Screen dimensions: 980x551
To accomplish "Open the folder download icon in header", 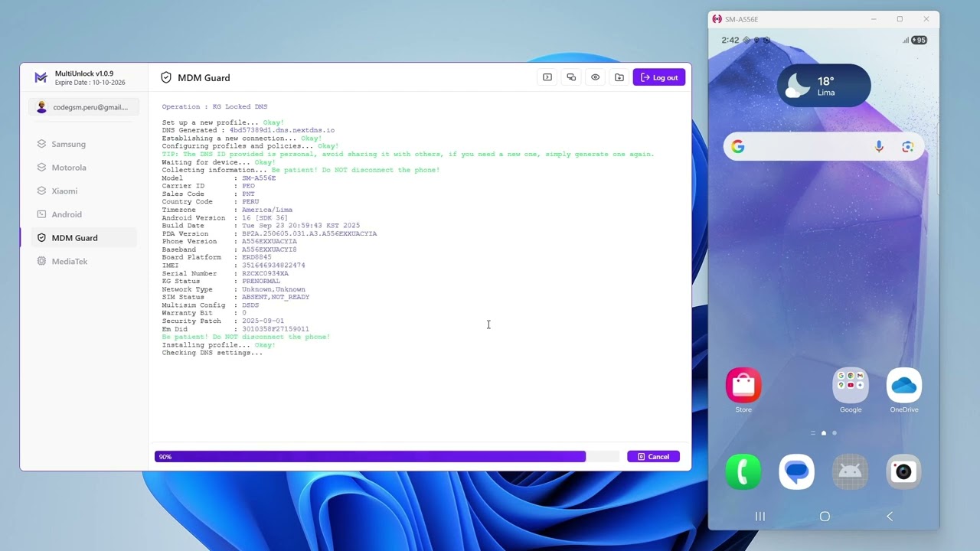I will [x=619, y=77].
